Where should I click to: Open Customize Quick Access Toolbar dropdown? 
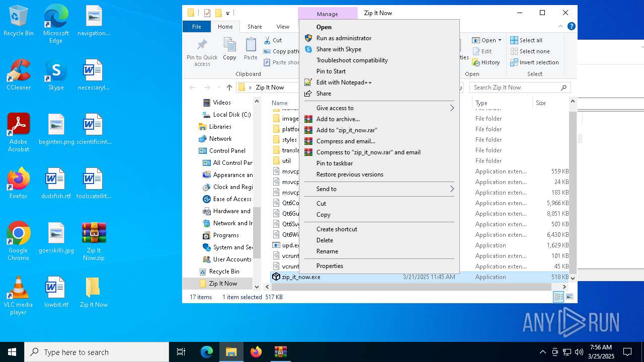tap(228, 13)
